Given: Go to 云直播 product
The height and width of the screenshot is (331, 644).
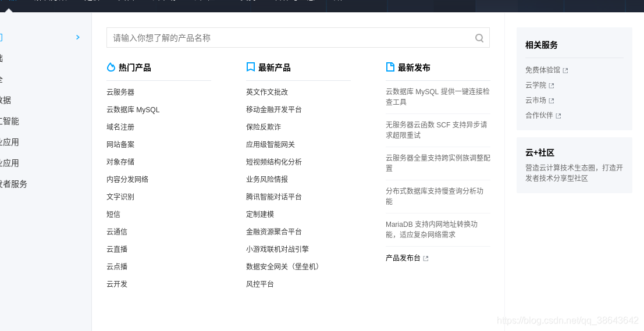Looking at the screenshot, I should [x=117, y=250].
